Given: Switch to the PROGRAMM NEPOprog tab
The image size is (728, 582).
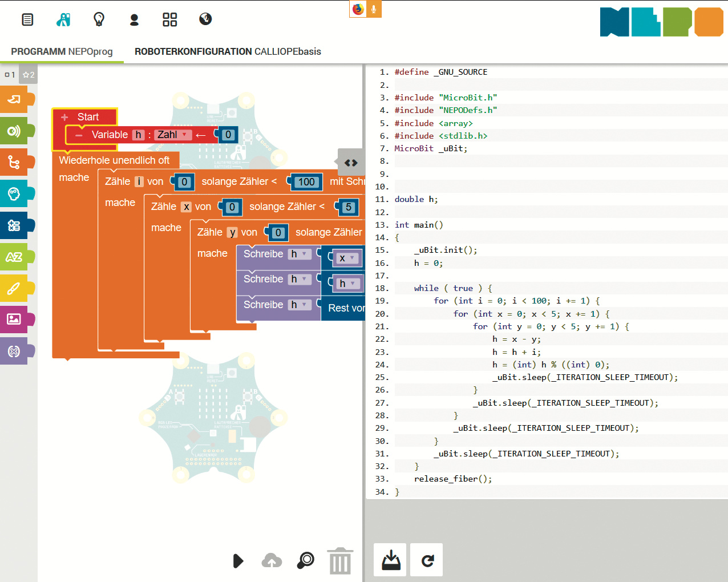Looking at the screenshot, I should pyautogui.click(x=62, y=51).
